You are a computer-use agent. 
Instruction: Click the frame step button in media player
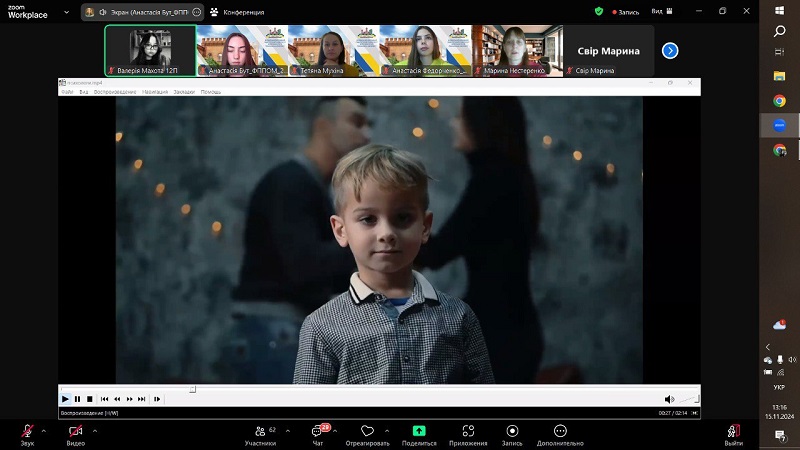(157, 399)
